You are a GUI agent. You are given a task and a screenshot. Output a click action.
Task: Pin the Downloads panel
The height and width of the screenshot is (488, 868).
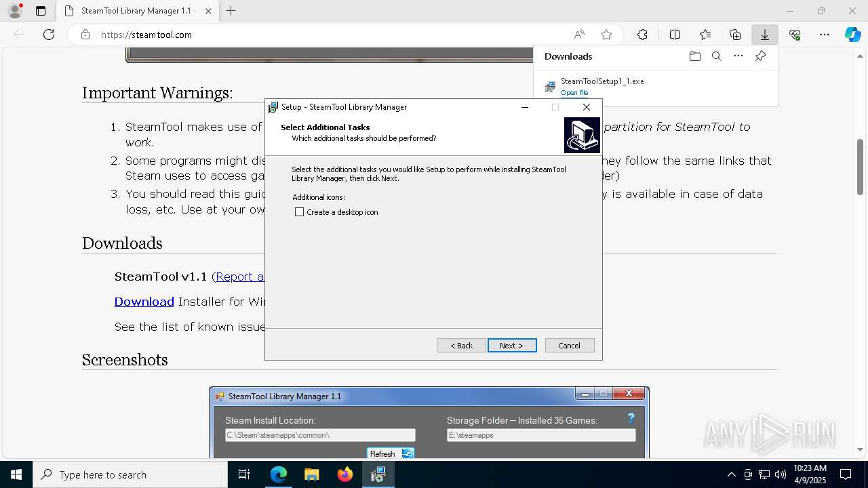760,56
